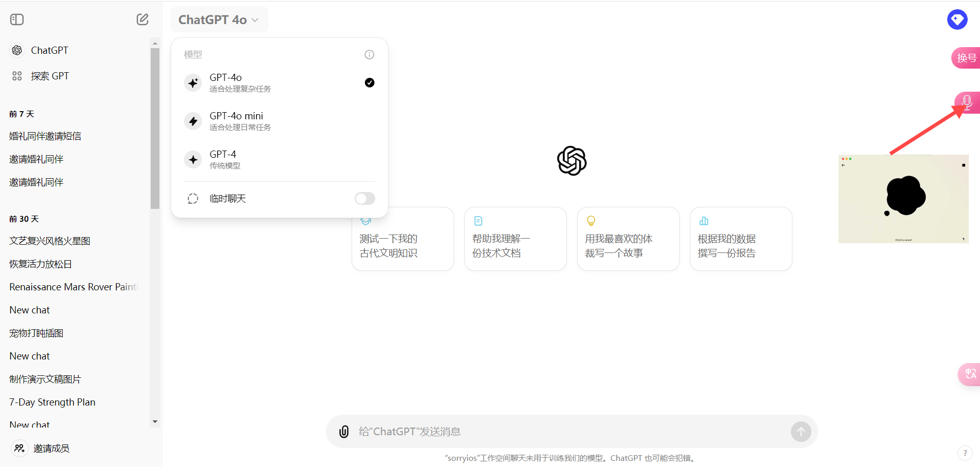The image size is (980, 467).
Task: Click the central ChatGPT logo
Action: tap(571, 161)
